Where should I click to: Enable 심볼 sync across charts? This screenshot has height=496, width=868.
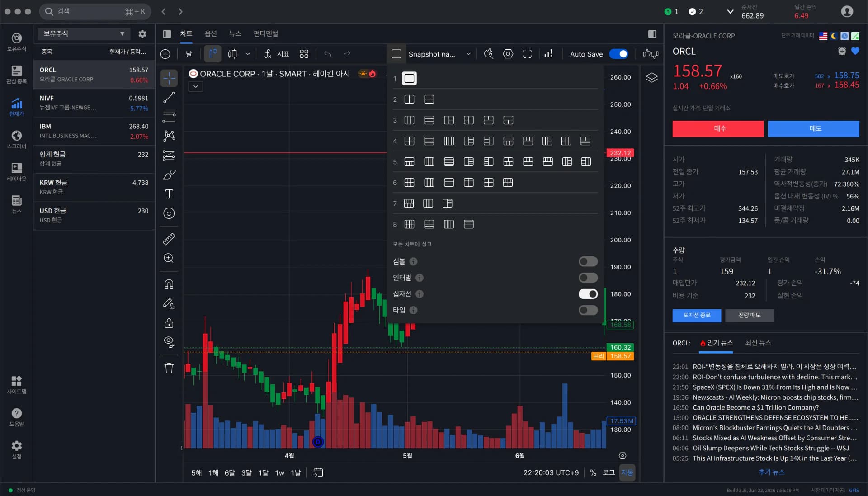pyautogui.click(x=588, y=261)
